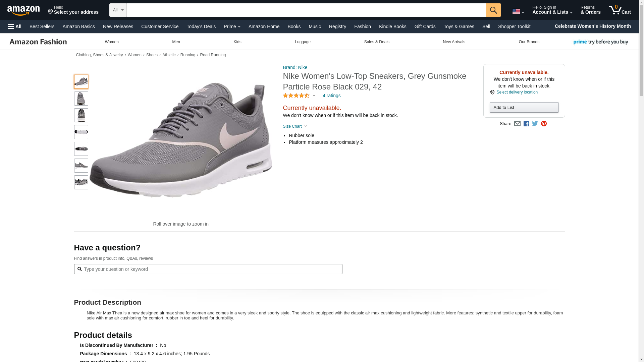Select the second shoe thumbnail image
644x362 pixels.
coord(81,99)
